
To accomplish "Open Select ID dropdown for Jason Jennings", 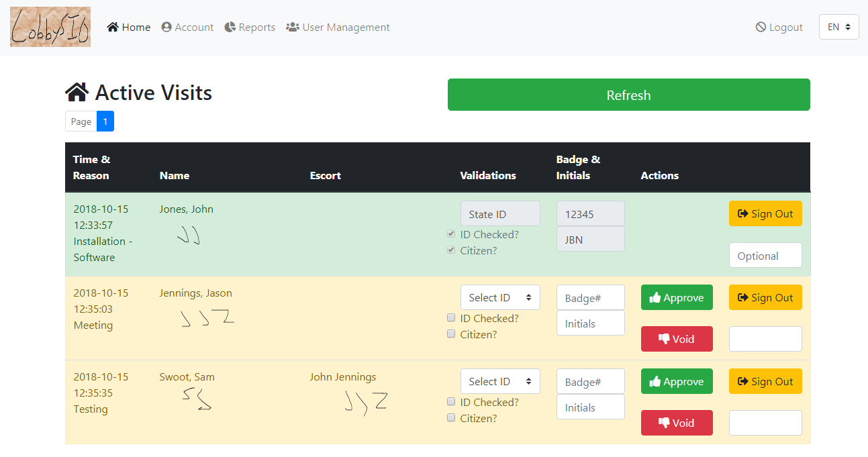I will point(500,297).
